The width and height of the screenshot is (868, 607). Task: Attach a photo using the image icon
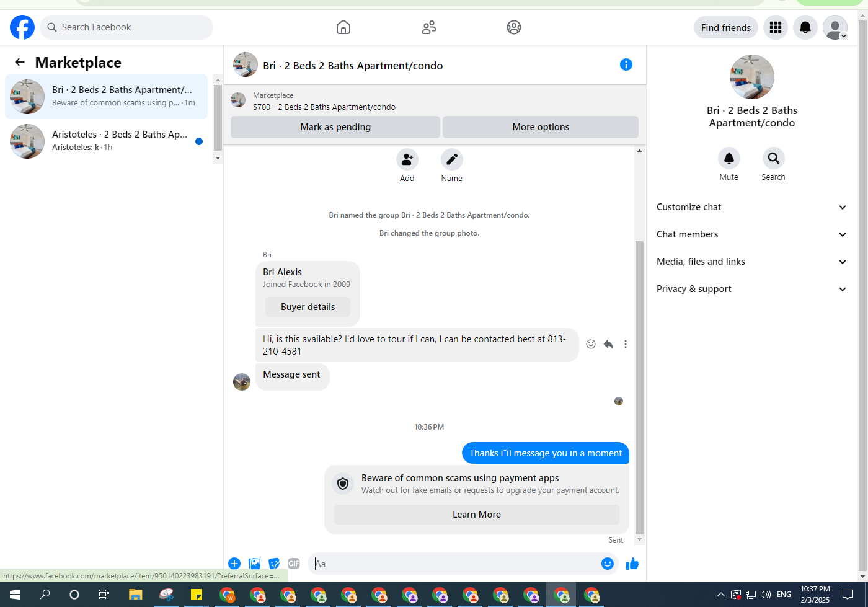coord(254,564)
